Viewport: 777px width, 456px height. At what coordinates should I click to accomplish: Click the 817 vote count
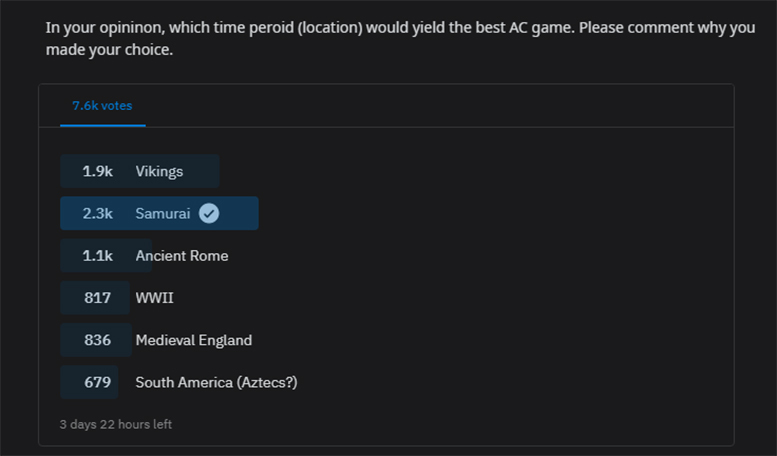(98, 298)
